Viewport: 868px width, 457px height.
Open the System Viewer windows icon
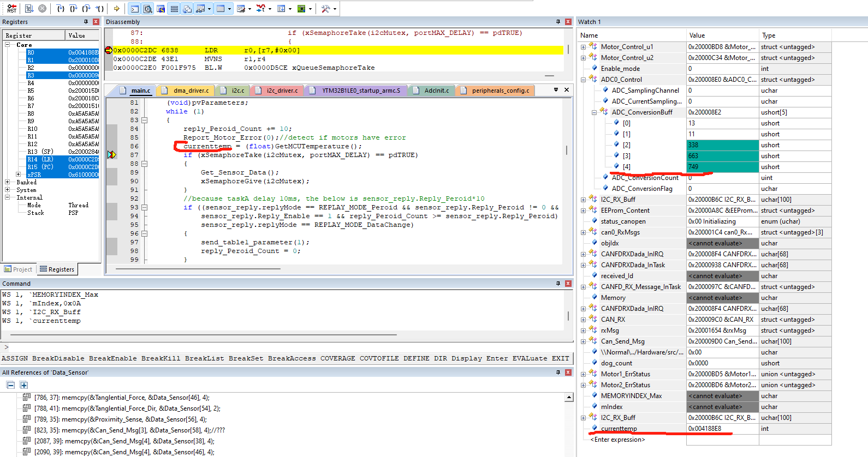[x=301, y=8]
